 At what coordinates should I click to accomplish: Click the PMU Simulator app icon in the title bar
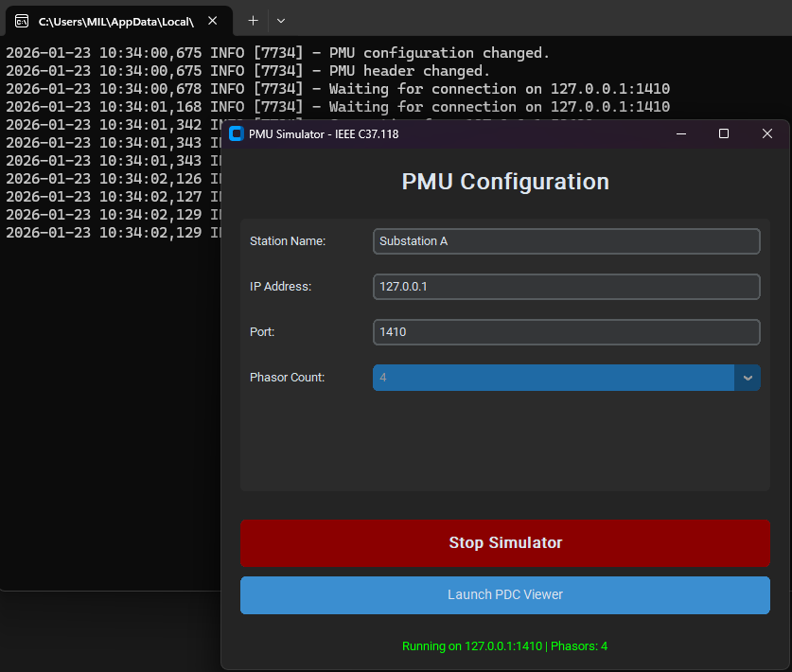(237, 134)
